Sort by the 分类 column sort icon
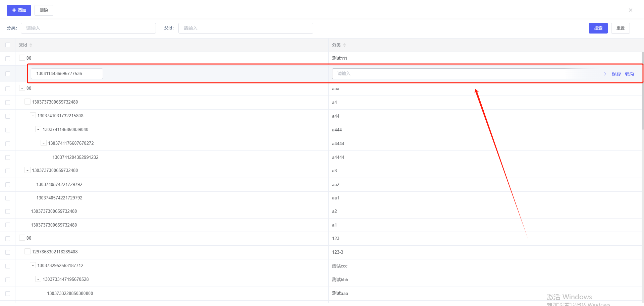 point(344,45)
